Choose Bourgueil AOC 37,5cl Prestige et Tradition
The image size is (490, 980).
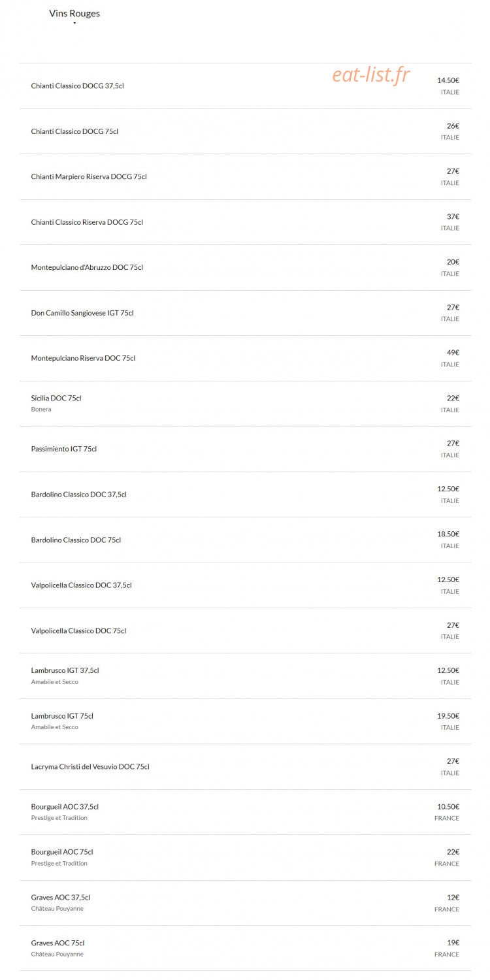pyautogui.click(x=245, y=812)
